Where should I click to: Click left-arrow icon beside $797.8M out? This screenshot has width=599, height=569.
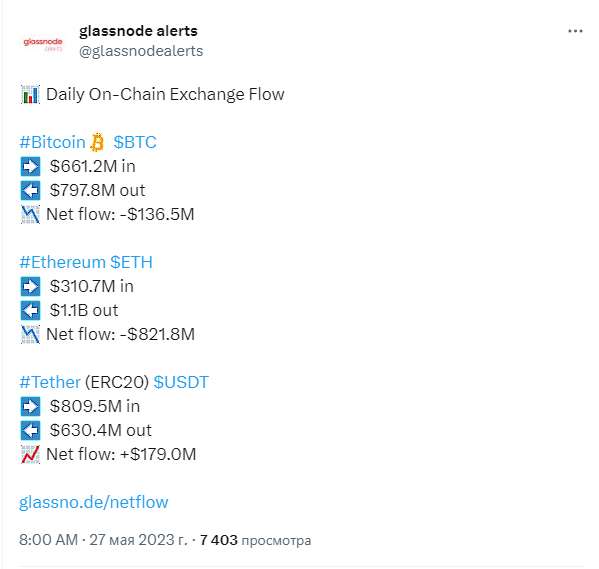tap(30, 191)
